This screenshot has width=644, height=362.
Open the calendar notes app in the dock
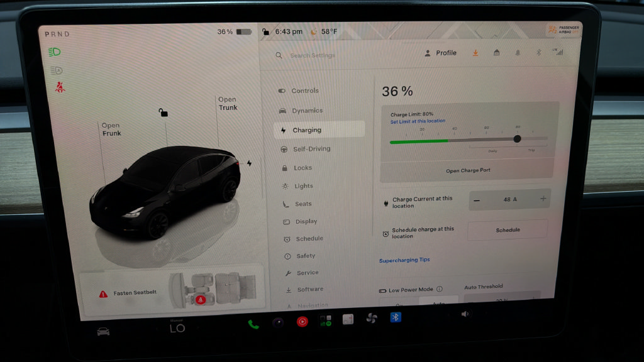coord(348,319)
